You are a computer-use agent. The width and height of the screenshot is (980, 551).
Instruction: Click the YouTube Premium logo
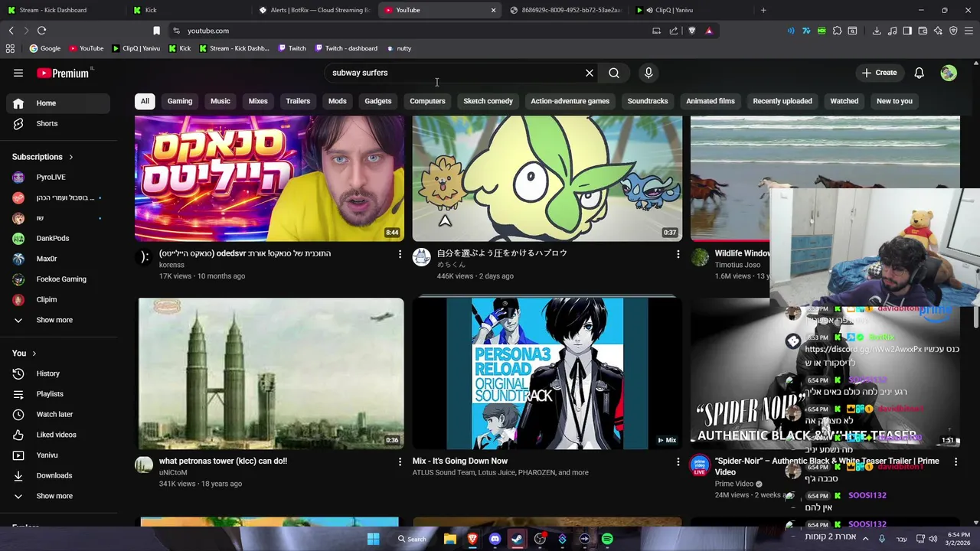tap(63, 73)
